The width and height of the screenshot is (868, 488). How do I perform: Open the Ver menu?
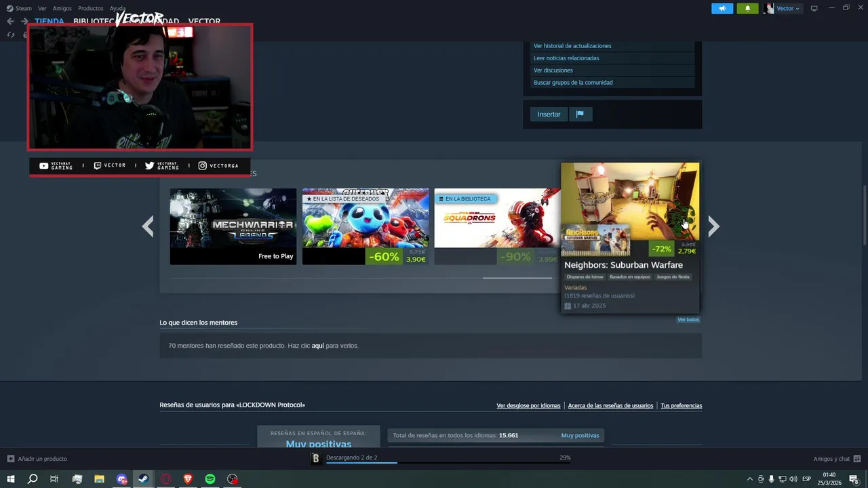tap(42, 8)
